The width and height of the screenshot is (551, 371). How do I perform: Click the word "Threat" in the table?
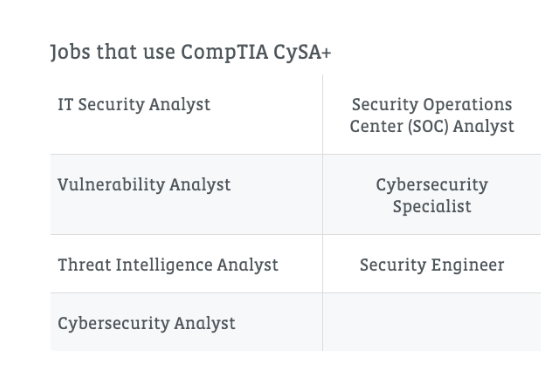pos(84,265)
